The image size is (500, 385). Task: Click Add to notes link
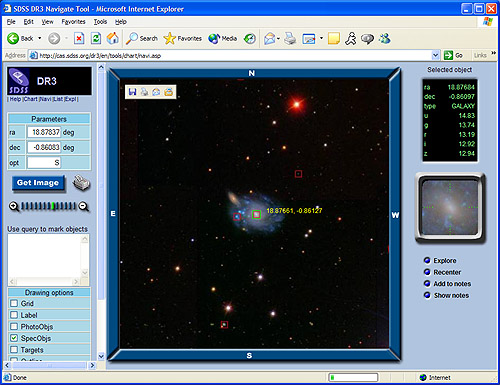[452, 284]
